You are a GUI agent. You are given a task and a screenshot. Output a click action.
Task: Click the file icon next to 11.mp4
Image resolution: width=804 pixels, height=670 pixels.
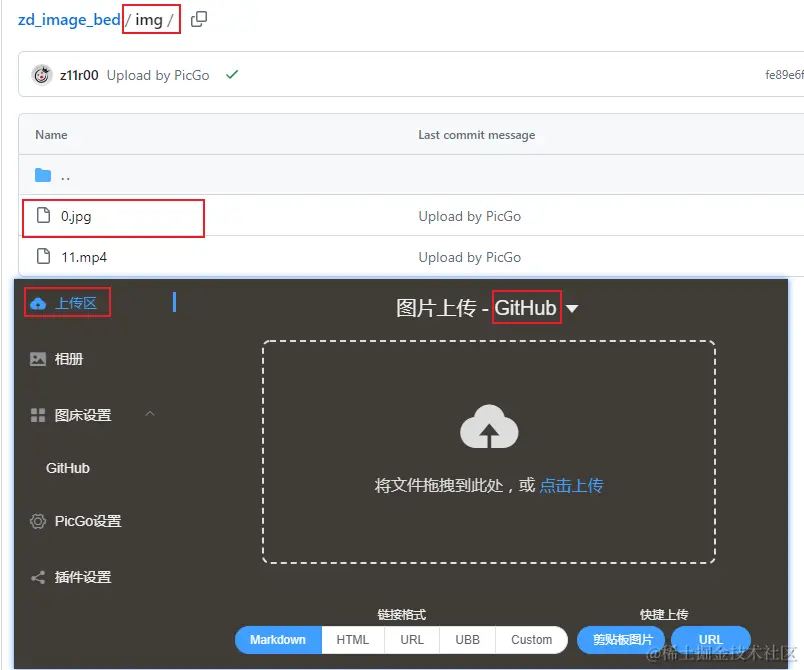(44, 256)
